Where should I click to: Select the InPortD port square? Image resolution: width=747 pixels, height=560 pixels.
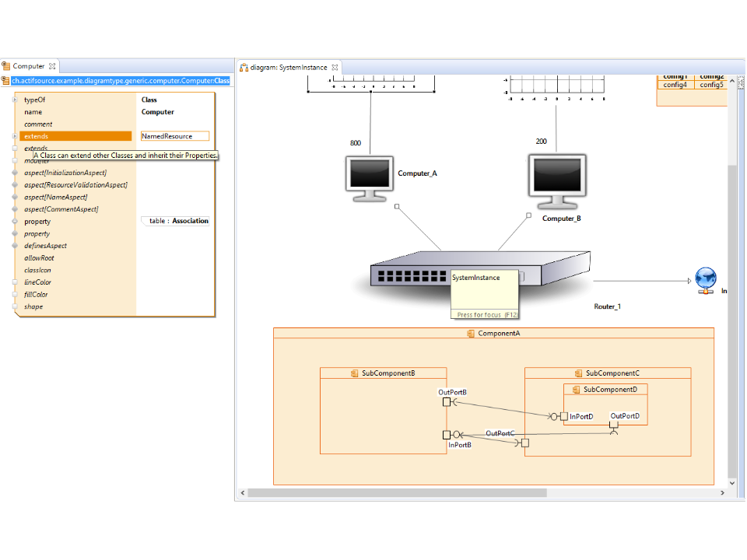pos(563,417)
